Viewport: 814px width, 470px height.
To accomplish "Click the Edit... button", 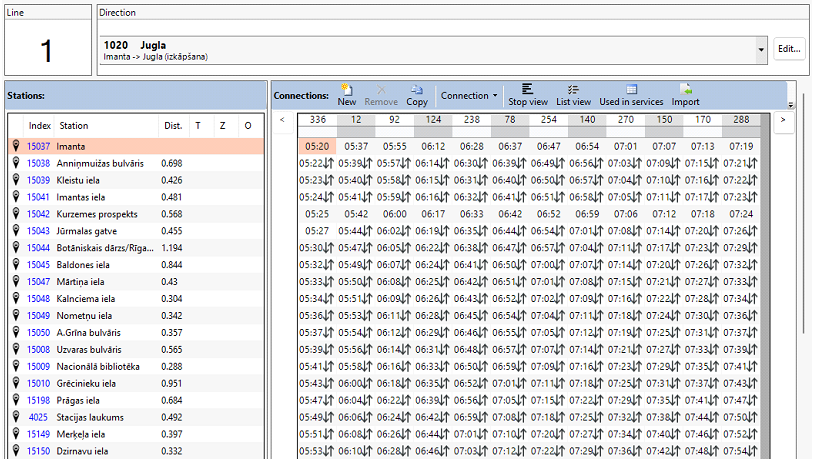I will [789, 48].
